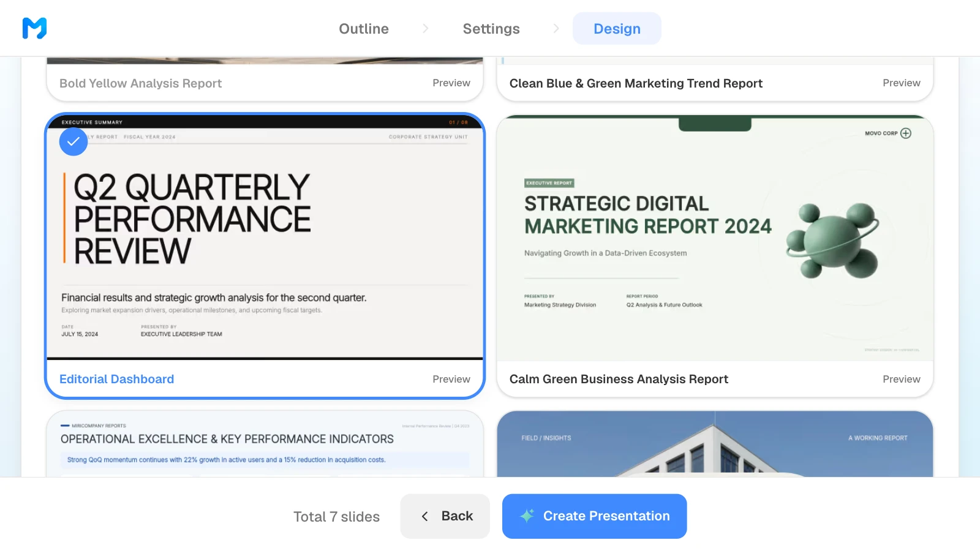Screen dimensions: 980x551
Task: Click the Calm Green Business Analysis Report title
Action: coord(619,379)
